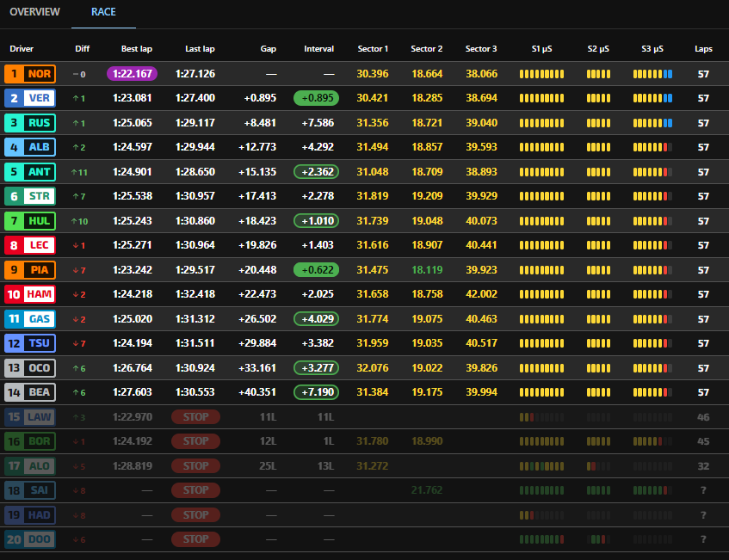Click the green +0.895 interval pill

(x=316, y=98)
